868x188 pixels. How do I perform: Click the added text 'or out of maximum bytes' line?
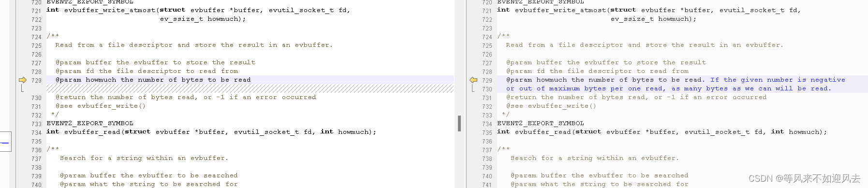pos(668,88)
